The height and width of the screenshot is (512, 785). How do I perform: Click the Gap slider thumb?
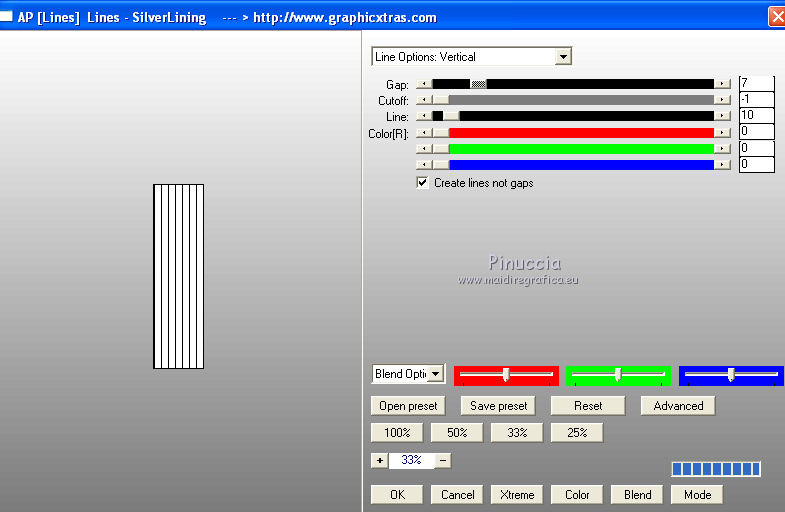pos(478,84)
